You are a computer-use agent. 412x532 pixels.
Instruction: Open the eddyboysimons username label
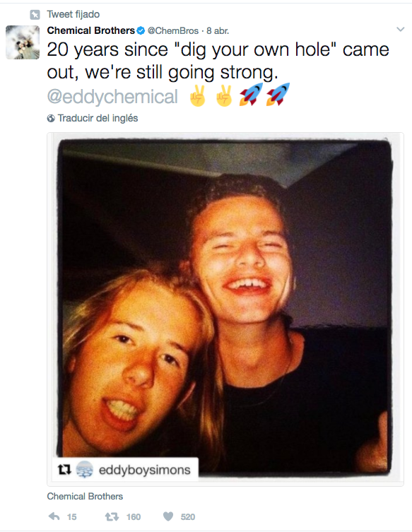coord(145,470)
